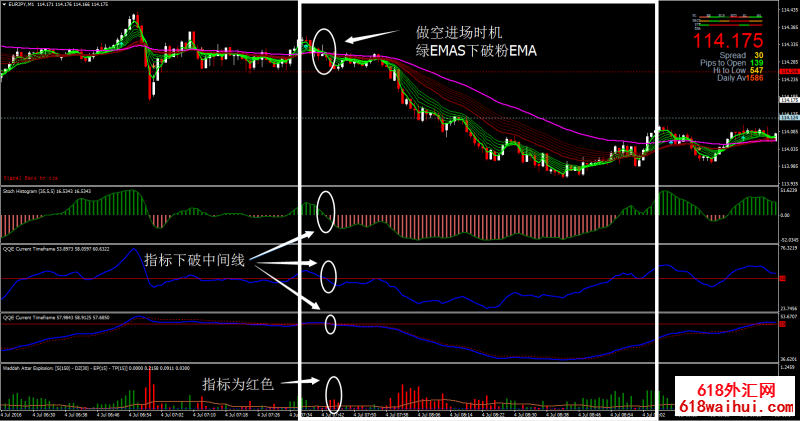Select the white 114.175 current price tag

coord(789,100)
